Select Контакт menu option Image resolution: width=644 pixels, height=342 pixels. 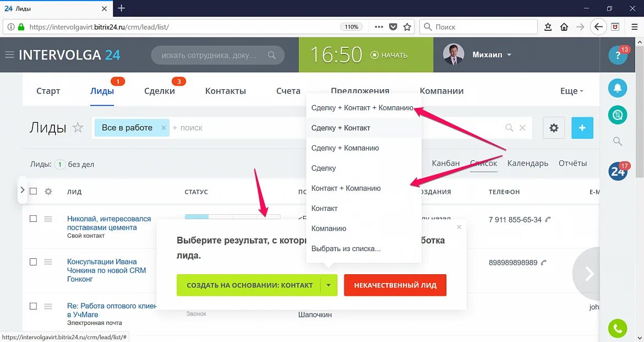364,208
